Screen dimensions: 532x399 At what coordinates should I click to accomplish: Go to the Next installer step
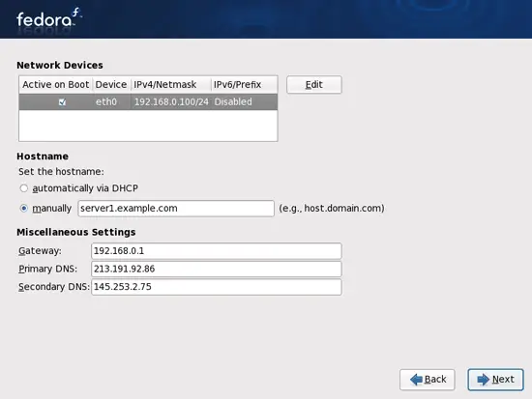[495, 380]
